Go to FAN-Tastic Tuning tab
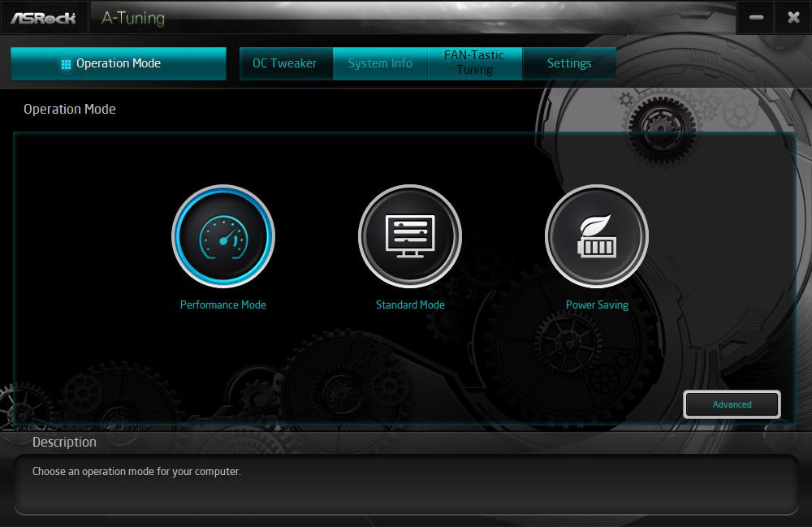The height and width of the screenshot is (527, 812). pos(474,63)
